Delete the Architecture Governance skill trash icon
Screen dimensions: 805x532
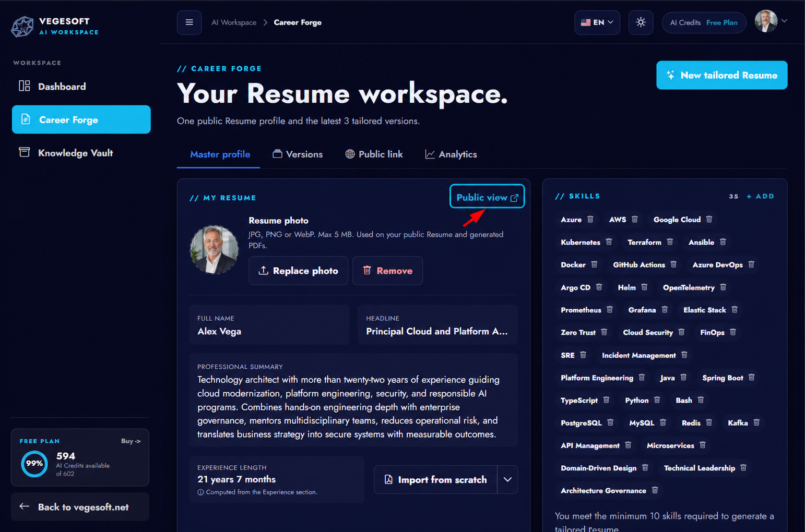[x=655, y=490]
